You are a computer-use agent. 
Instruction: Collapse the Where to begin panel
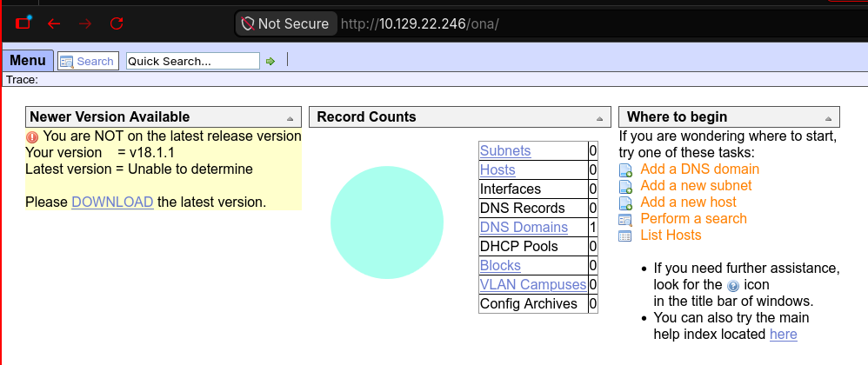828,119
